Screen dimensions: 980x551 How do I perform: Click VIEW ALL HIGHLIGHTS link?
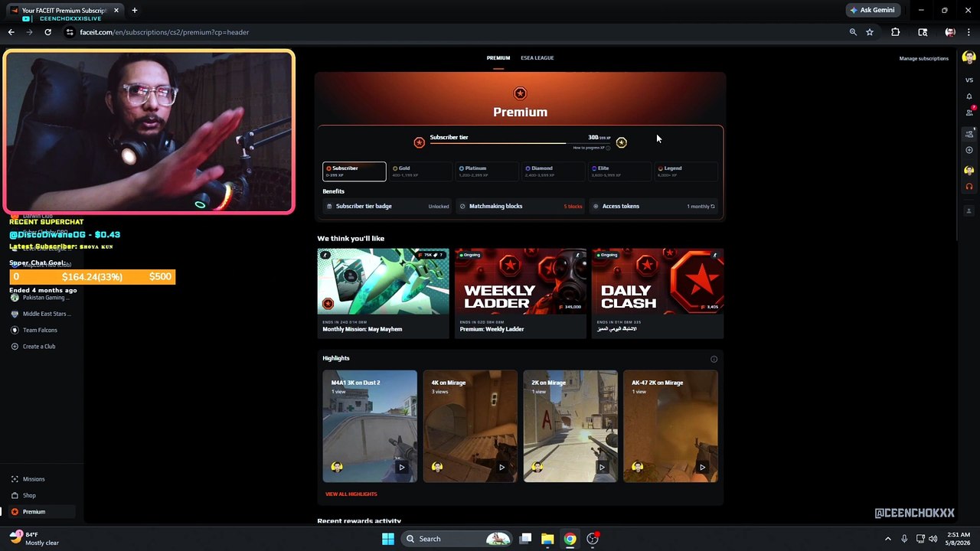(351, 494)
